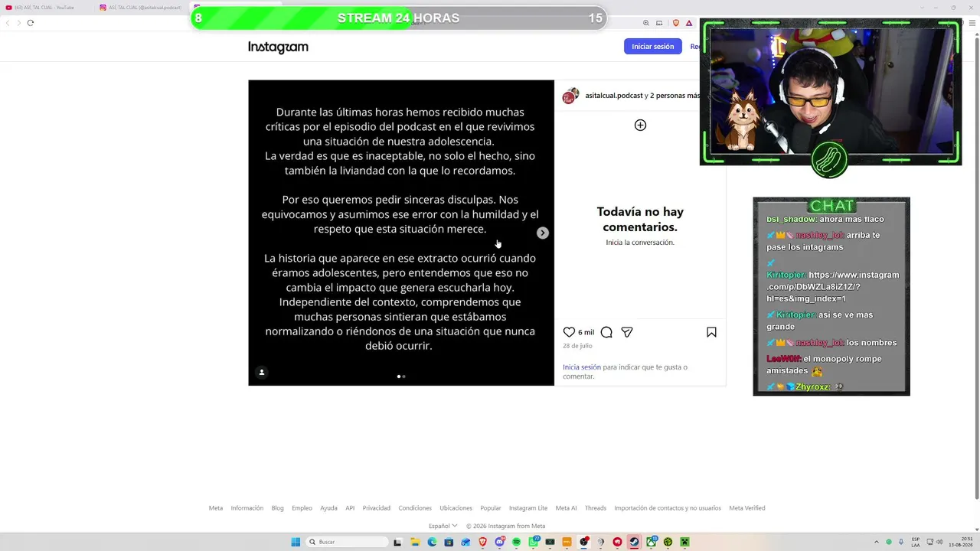Click the plus circle icon above comments
The image size is (980, 551).
click(x=640, y=125)
